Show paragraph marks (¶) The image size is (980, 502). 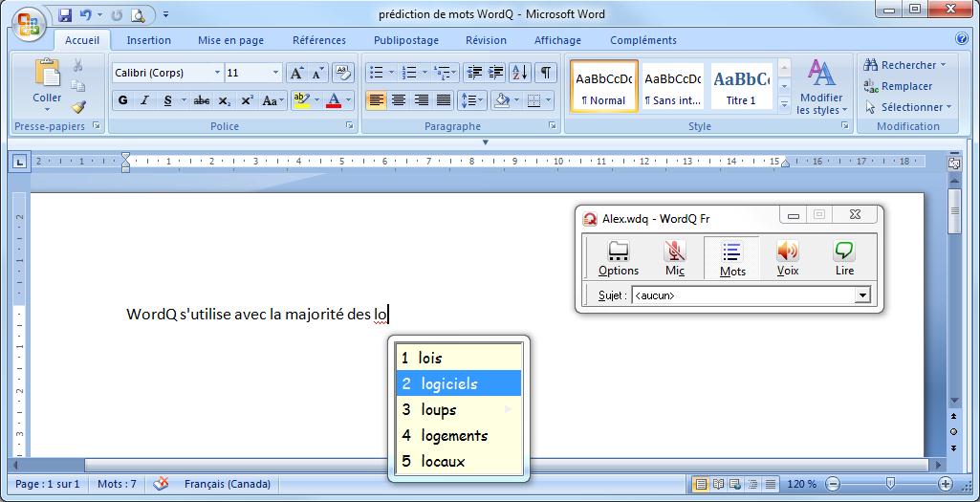click(x=545, y=73)
